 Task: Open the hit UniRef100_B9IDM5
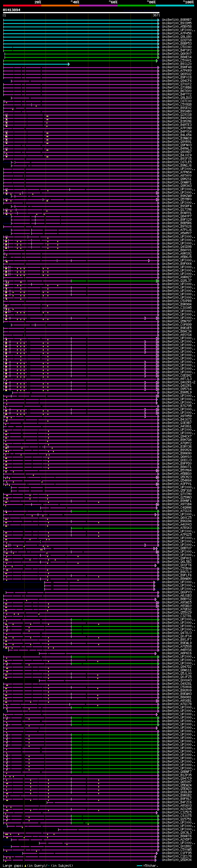coord(177,24)
